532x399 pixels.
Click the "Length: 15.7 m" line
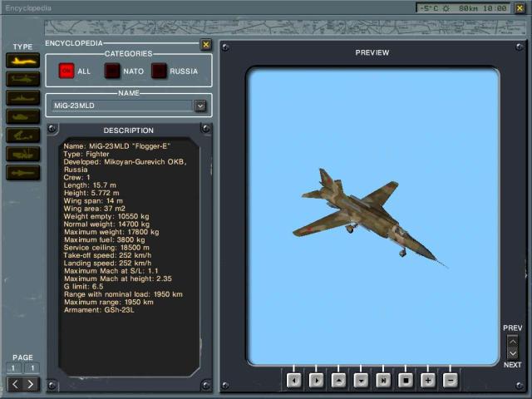90,185
